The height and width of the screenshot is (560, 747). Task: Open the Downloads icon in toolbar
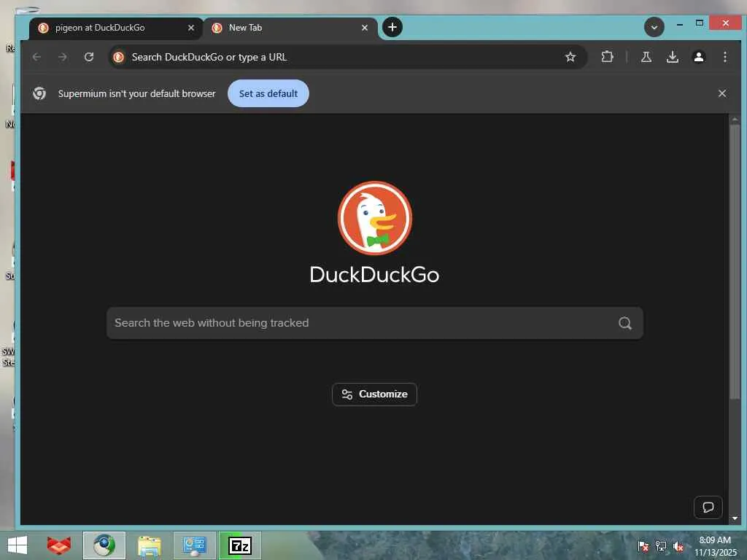click(x=672, y=57)
